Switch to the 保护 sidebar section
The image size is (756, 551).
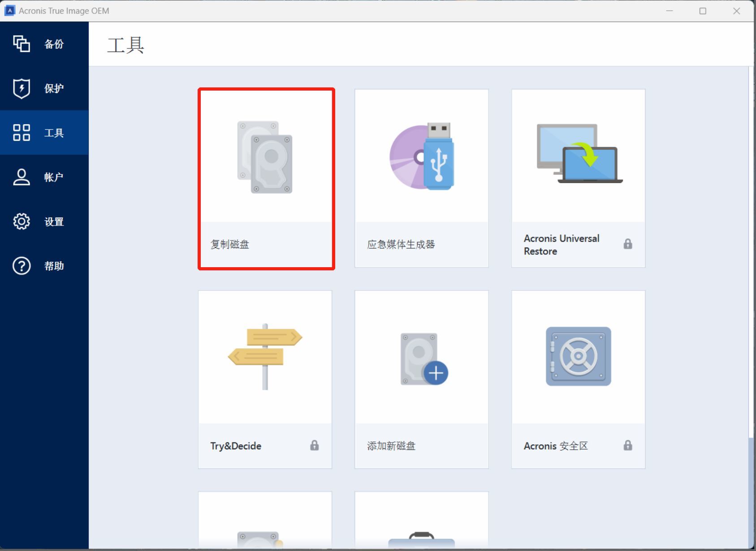(x=44, y=88)
